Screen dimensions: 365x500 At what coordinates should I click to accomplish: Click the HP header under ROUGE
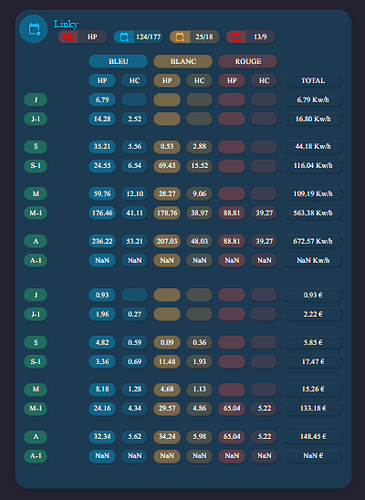(x=232, y=81)
